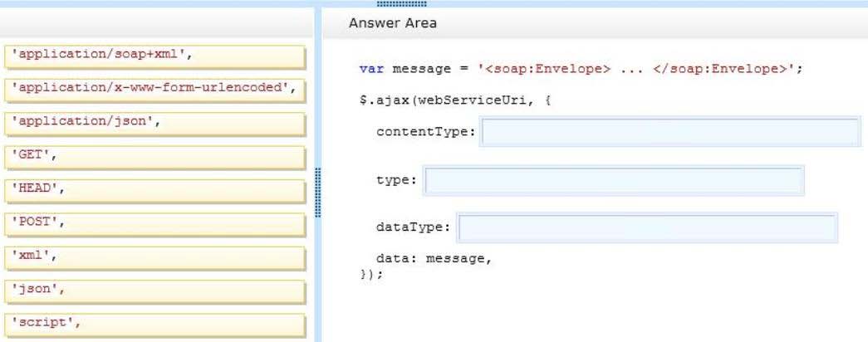Pick the 'application/json' code block
This screenshot has height=342, width=868.
pos(155,124)
